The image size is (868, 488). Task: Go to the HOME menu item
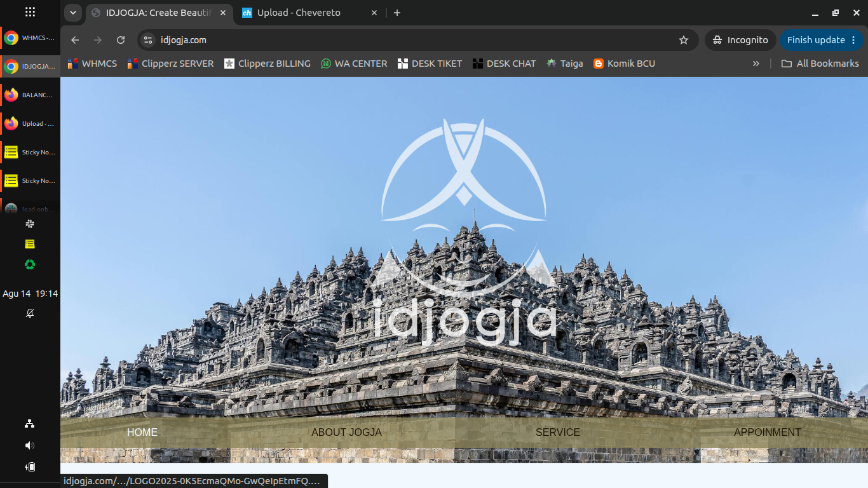point(142,433)
